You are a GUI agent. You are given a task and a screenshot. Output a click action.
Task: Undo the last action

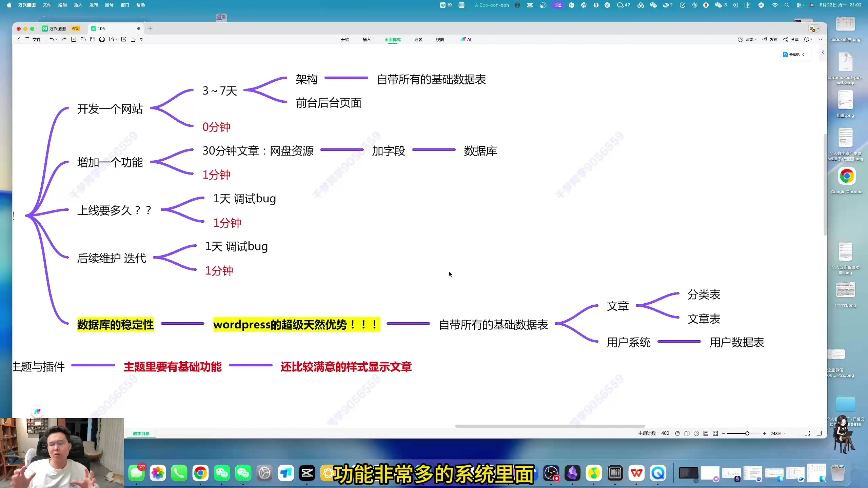[x=52, y=39]
